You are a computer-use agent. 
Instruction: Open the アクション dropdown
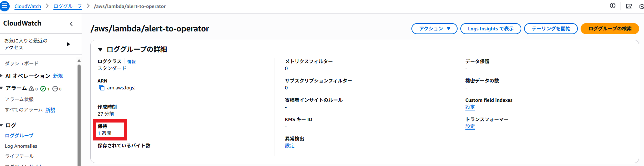(x=434, y=29)
